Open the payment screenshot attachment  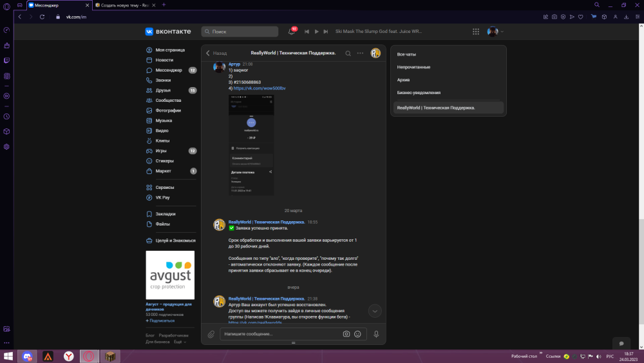(x=251, y=145)
